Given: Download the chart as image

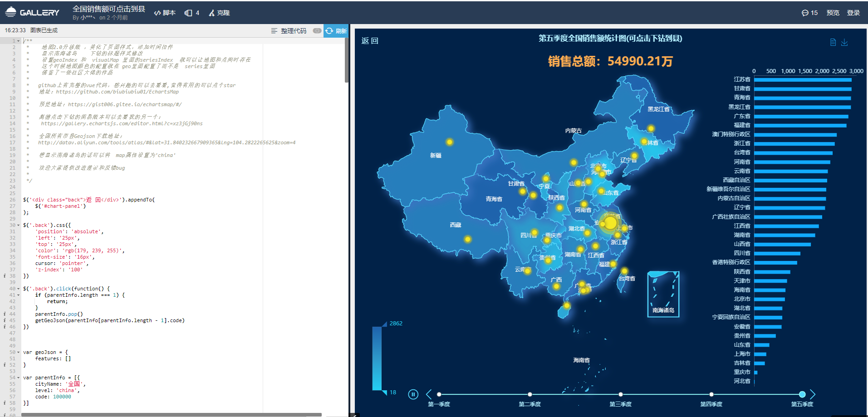Looking at the screenshot, I should click(x=844, y=42).
